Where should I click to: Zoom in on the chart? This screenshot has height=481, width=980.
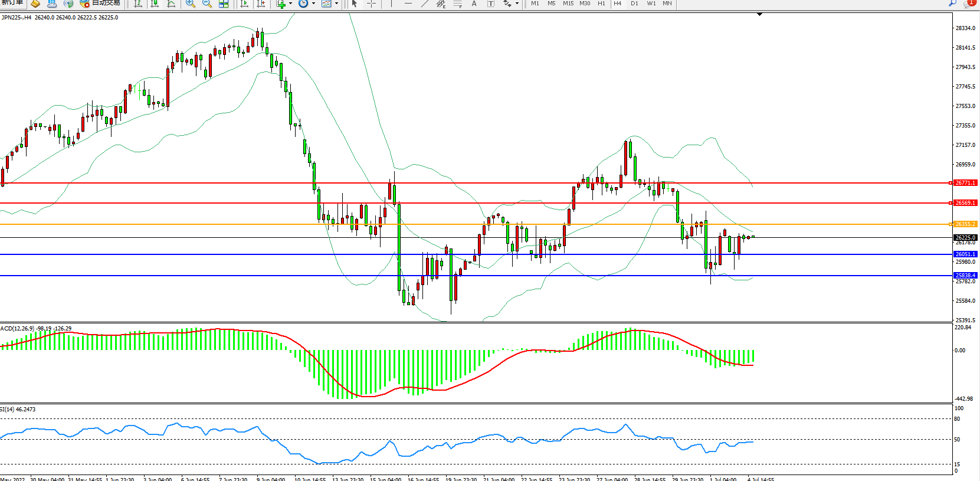(191, 4)
